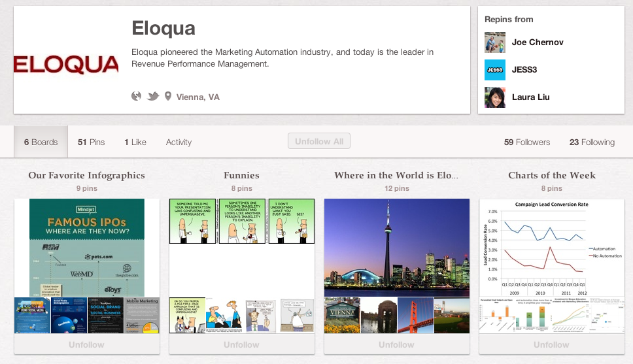
Task: Open the orange bar chart thumbnail
Action: tap(498, 316)
